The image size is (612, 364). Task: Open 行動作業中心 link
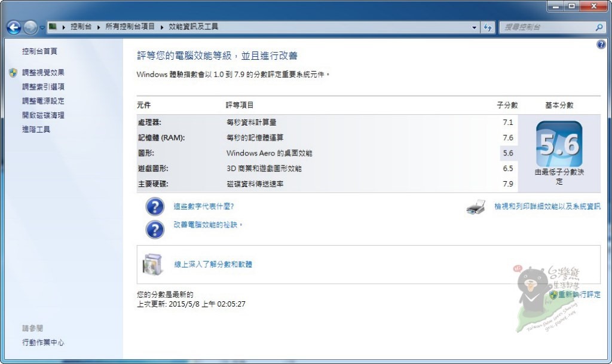tap(43, 342)
